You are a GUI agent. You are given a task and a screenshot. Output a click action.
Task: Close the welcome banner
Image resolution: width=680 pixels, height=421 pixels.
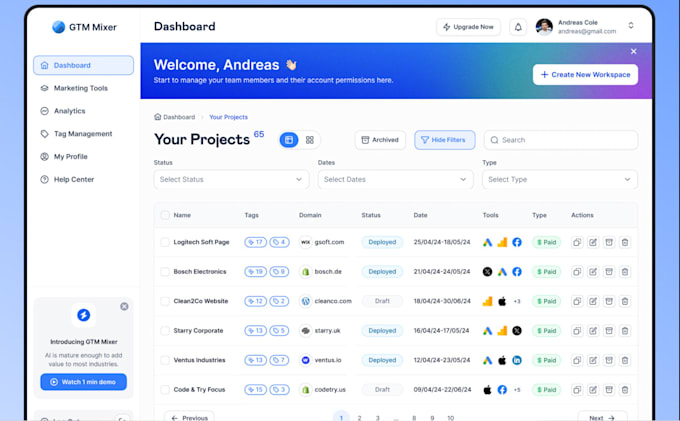coord(634,51)
